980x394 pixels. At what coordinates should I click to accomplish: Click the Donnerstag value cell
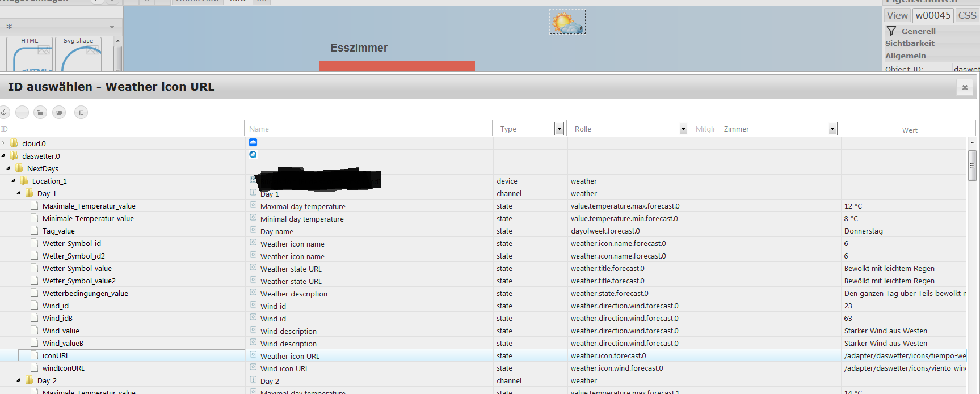pos(903,231)
